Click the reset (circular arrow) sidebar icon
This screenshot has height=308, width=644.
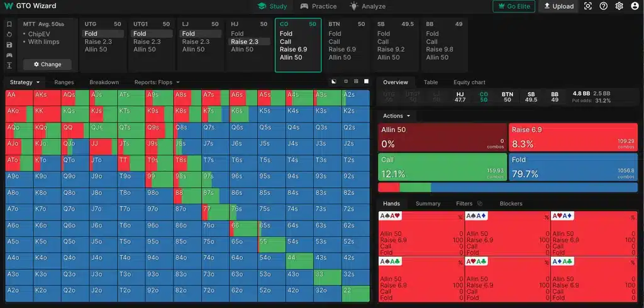tap(9, 35)
